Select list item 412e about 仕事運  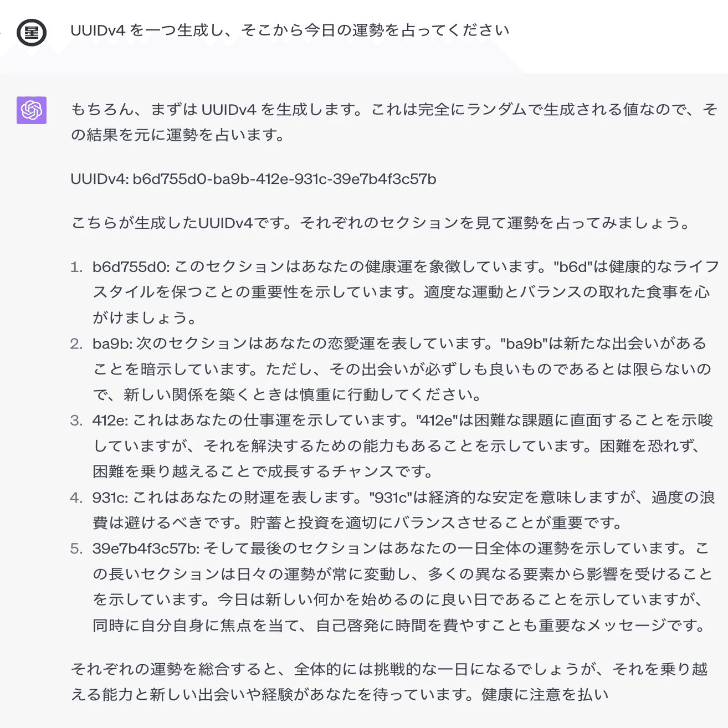(402, 446)
